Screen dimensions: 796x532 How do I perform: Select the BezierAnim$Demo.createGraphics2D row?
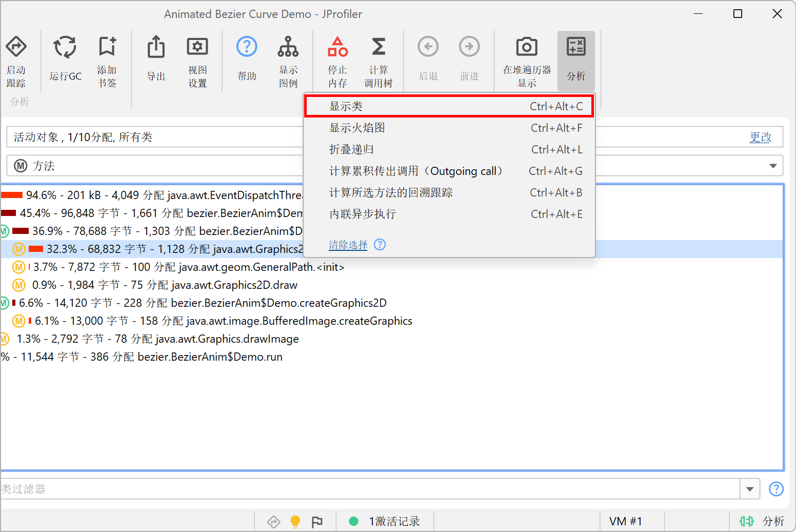392,303
